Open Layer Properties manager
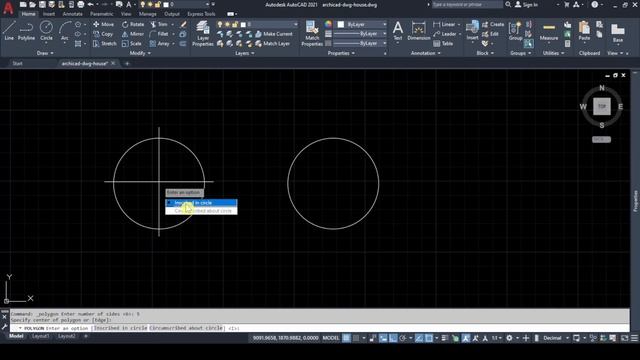 202,33
